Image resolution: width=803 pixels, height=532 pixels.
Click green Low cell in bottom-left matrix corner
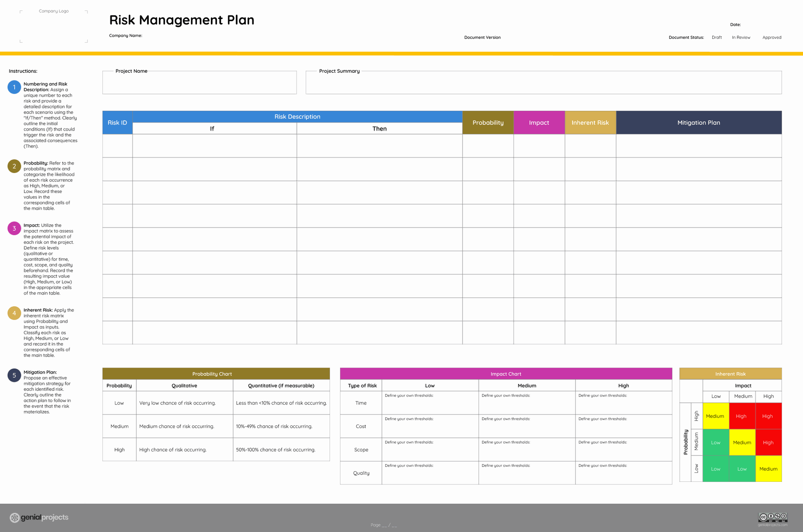pos(716,469)
